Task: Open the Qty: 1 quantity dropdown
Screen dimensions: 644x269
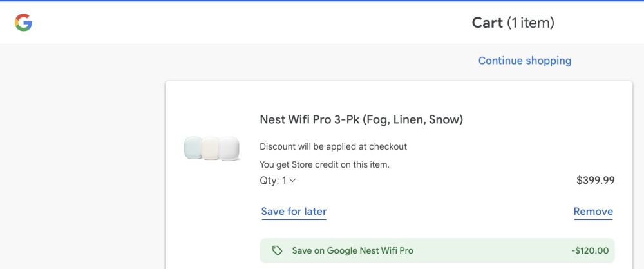Action: coord(278,181)
